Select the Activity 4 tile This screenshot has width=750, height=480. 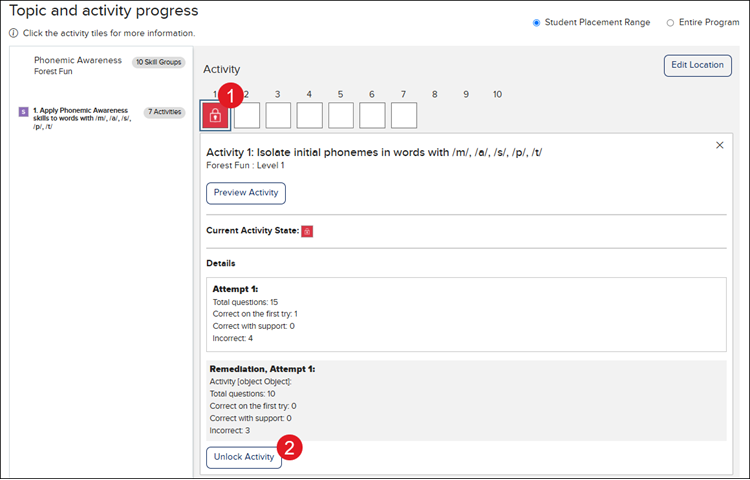tap(310, 116)
